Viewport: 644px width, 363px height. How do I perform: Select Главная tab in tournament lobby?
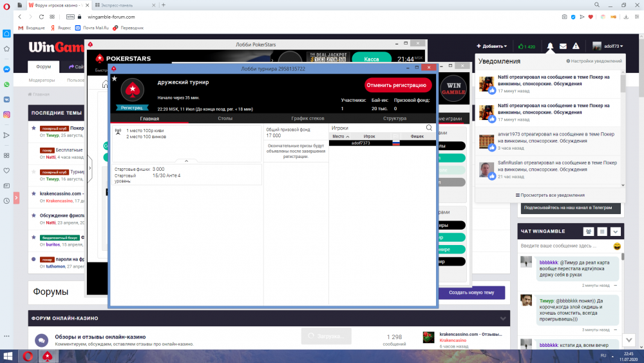click(x=149, y=119)
